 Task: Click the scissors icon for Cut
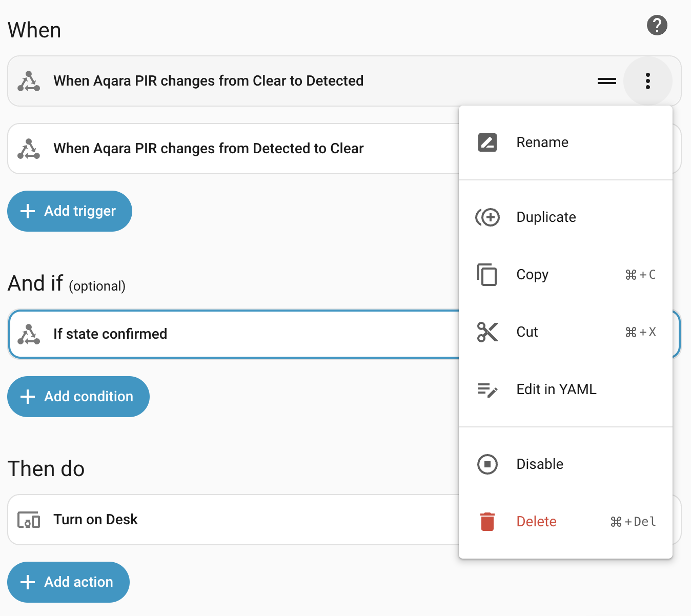pos(487,332)
